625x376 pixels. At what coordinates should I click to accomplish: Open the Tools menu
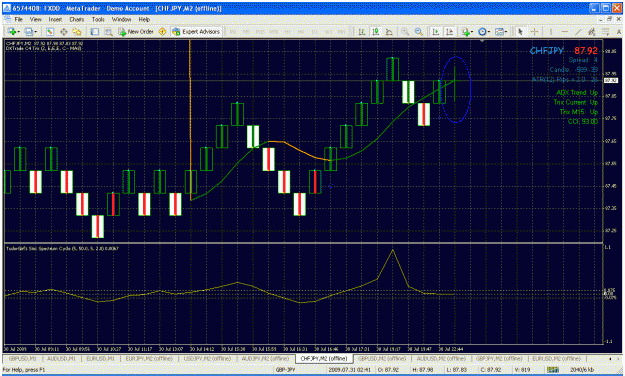pos(98,19)
